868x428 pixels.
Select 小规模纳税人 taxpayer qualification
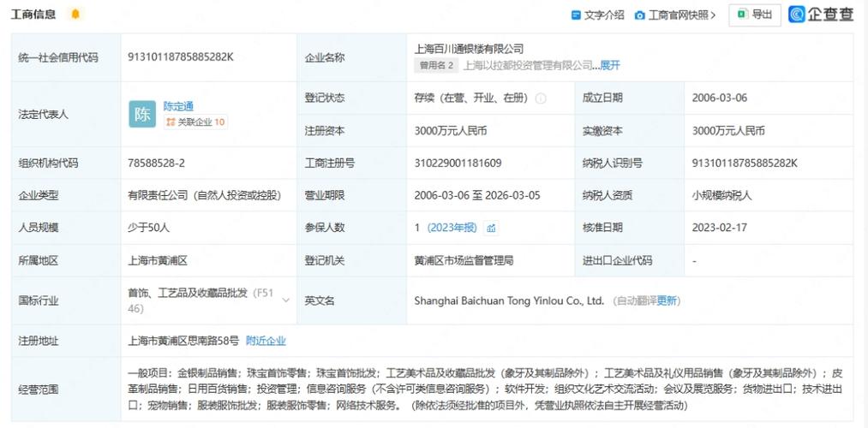pos(721,195)
